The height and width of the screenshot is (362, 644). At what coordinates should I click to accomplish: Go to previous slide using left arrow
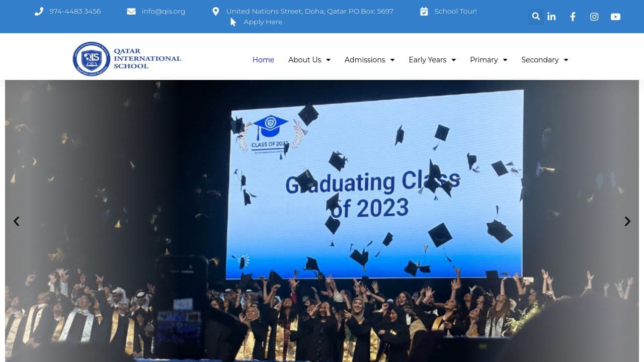click(16, 221)
